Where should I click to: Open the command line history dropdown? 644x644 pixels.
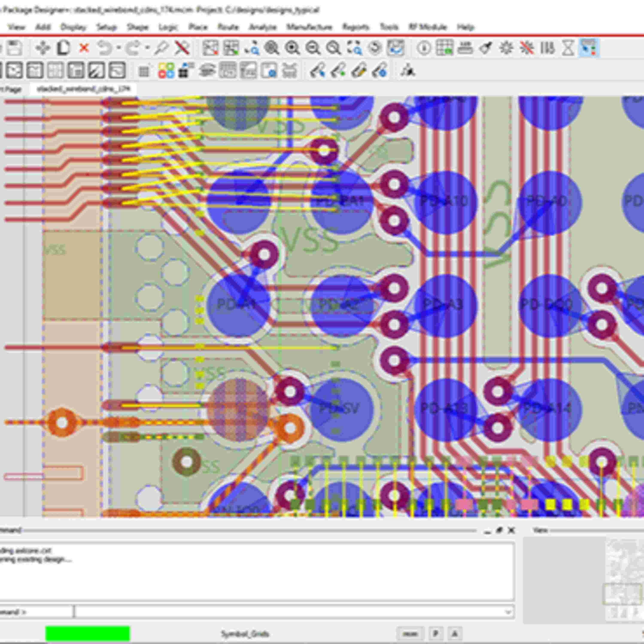click(508, 612)
